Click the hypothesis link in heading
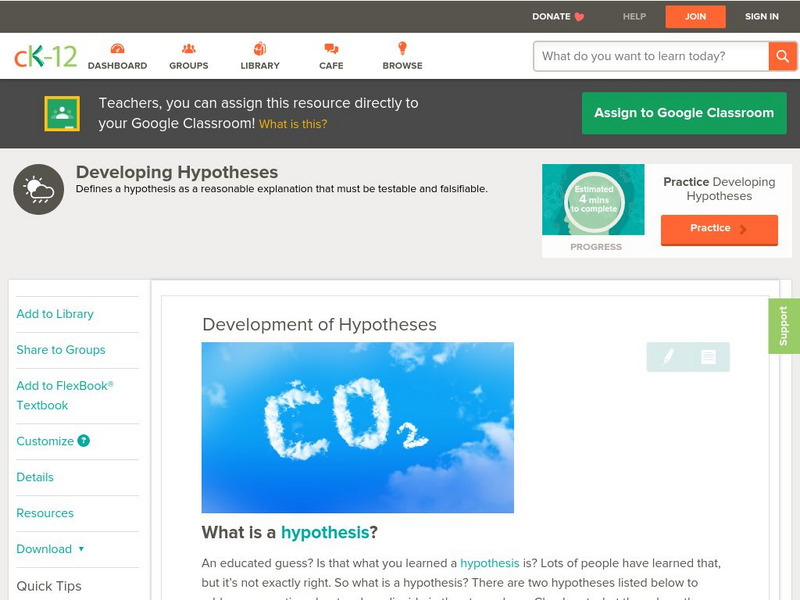800x600 pixels. click(x=324, y=533)
